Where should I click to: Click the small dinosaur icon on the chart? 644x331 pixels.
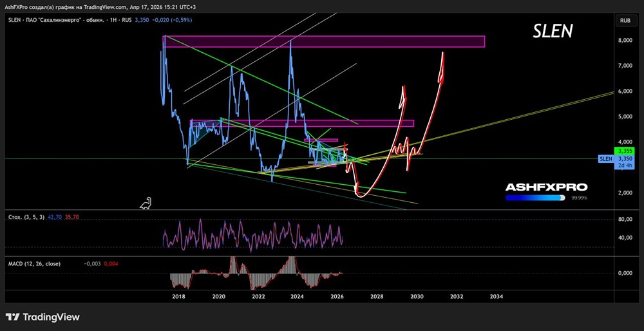pos(146,203)
